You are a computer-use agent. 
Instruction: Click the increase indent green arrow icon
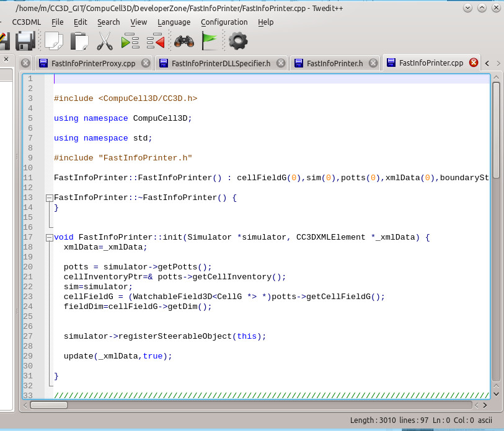tap(130, 41)
